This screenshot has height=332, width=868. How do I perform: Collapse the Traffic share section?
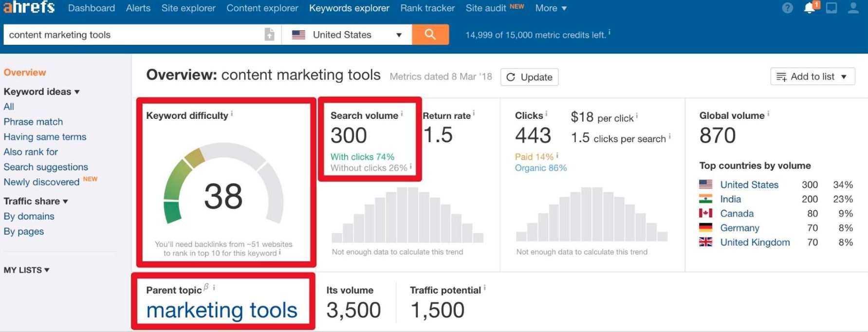tap(36, 201)
